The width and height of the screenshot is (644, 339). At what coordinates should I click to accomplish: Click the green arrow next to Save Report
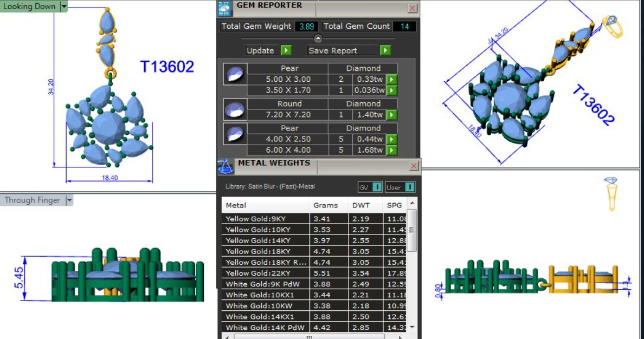[385, 50]
